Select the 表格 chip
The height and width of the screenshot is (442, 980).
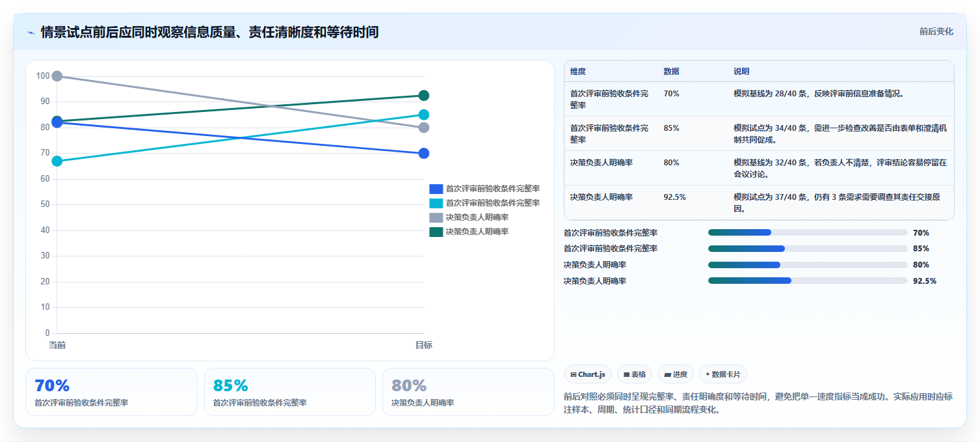635,374
